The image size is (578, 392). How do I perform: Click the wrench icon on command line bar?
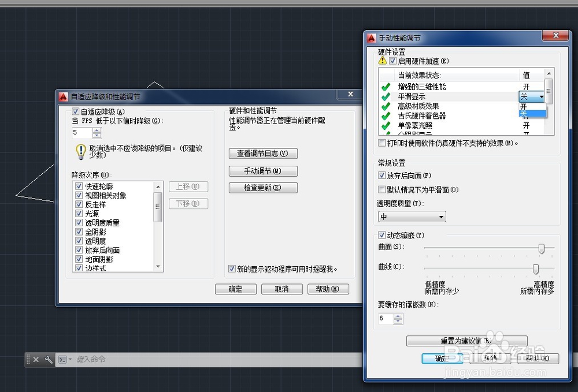(x=49, y=360)
